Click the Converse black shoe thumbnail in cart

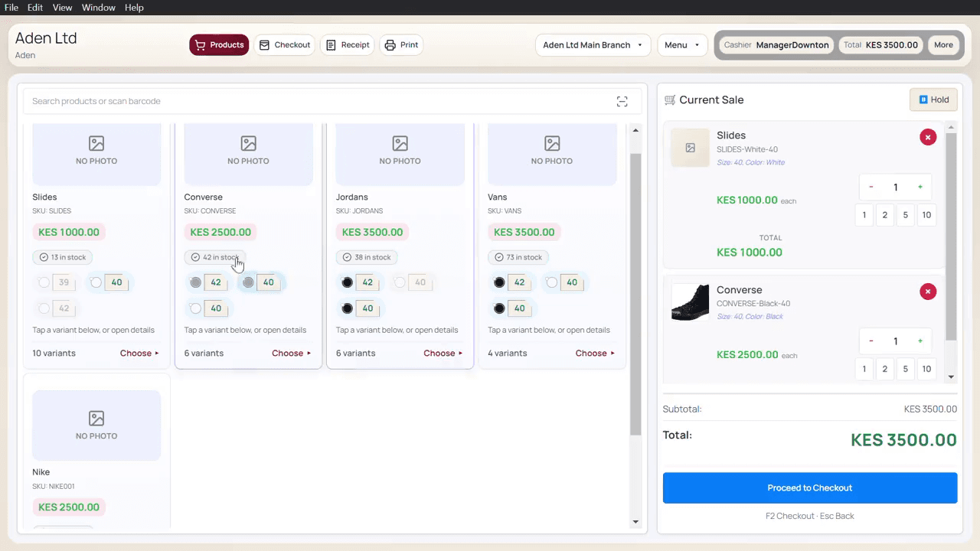click(690, 302)
